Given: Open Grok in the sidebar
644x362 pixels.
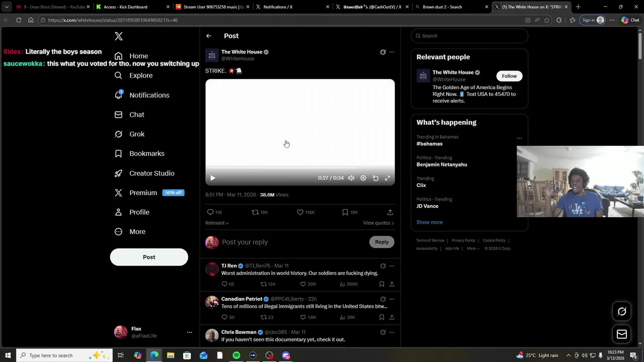Looking at the screenshot, I should [129, 134].
